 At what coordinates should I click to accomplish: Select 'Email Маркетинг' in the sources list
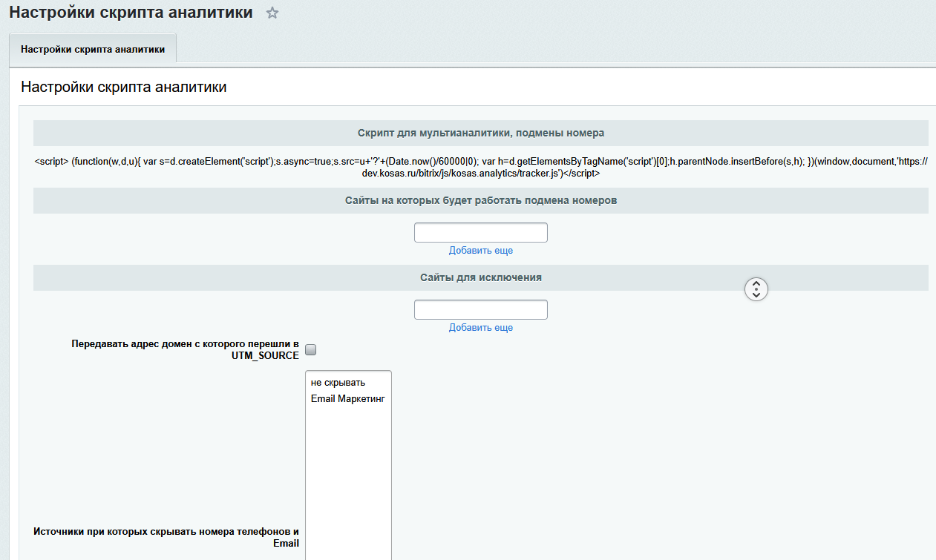point(347,399)
